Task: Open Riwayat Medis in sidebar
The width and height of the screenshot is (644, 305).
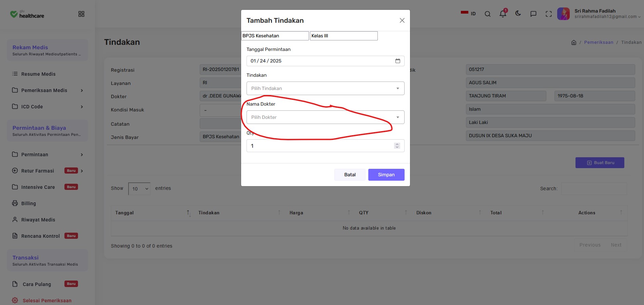Action: click(x=38, y=220)
